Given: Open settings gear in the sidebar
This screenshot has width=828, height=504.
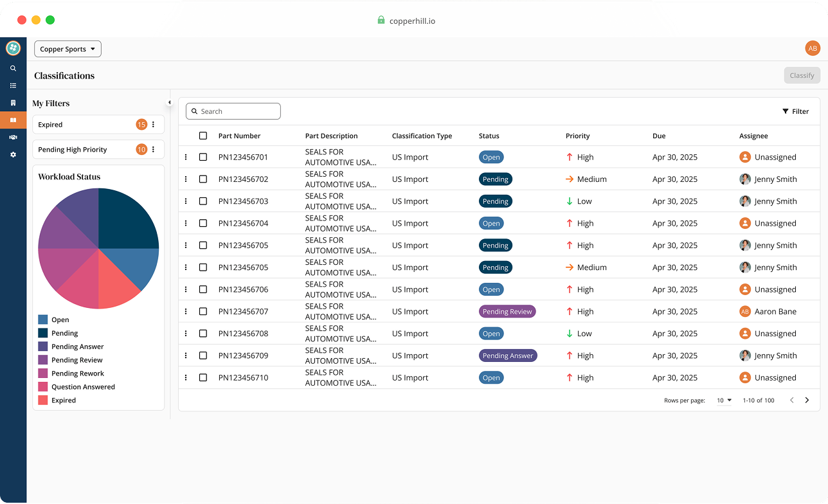Looking at the screenshot, I should pos(13,155).
